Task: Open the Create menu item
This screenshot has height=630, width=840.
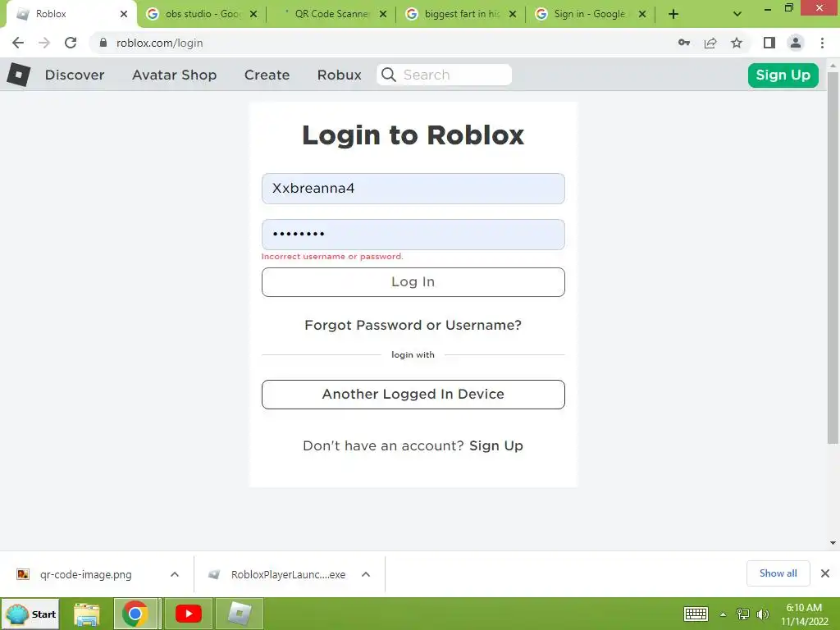Action: (267, 75)
